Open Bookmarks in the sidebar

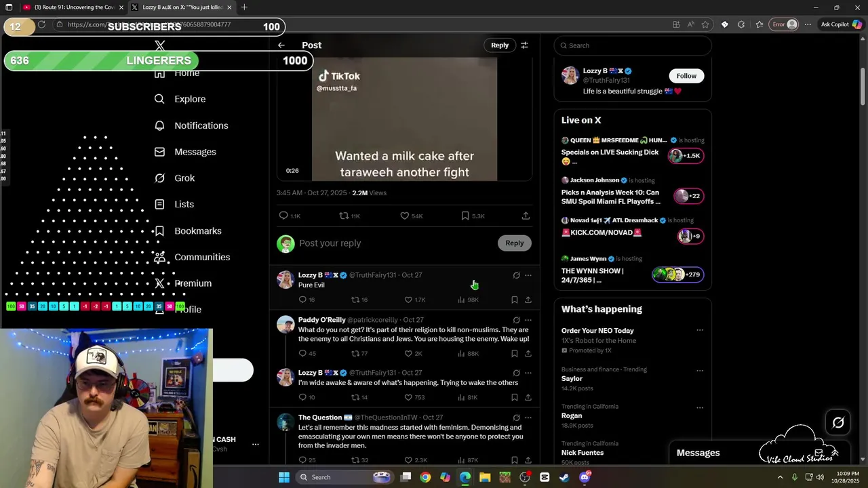click(x=188, y=230)
